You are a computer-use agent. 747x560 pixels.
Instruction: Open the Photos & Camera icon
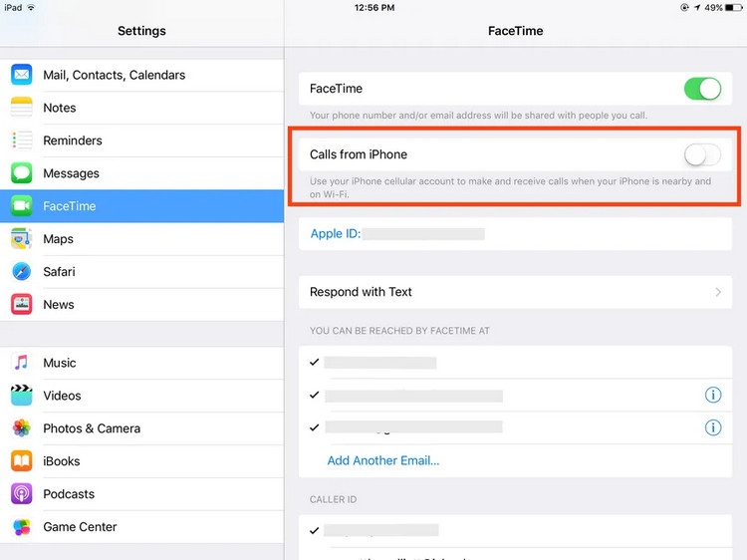coord(22,428)
